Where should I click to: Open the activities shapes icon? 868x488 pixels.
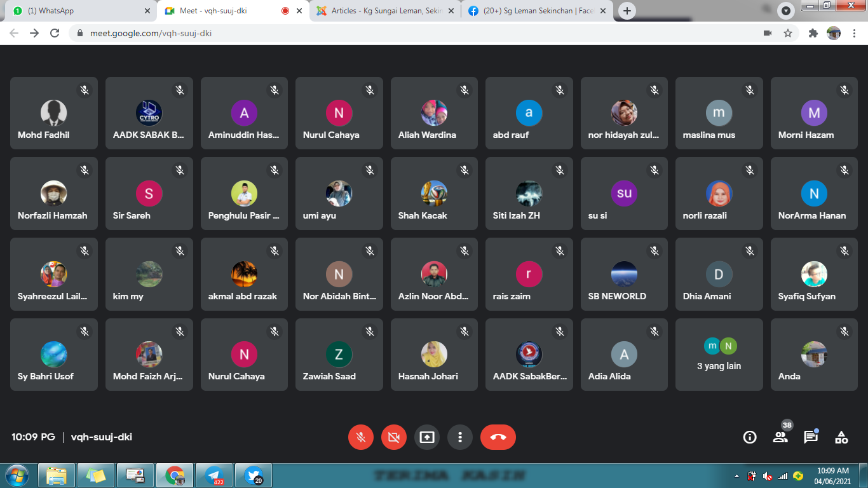pyautogui.click(x=841, y=437)
